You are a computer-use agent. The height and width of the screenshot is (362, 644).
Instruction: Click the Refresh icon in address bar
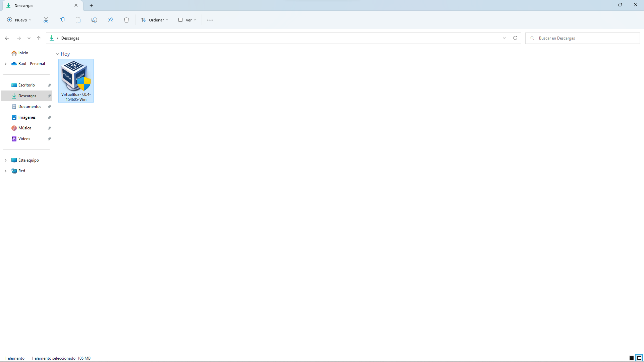point(515,38)
